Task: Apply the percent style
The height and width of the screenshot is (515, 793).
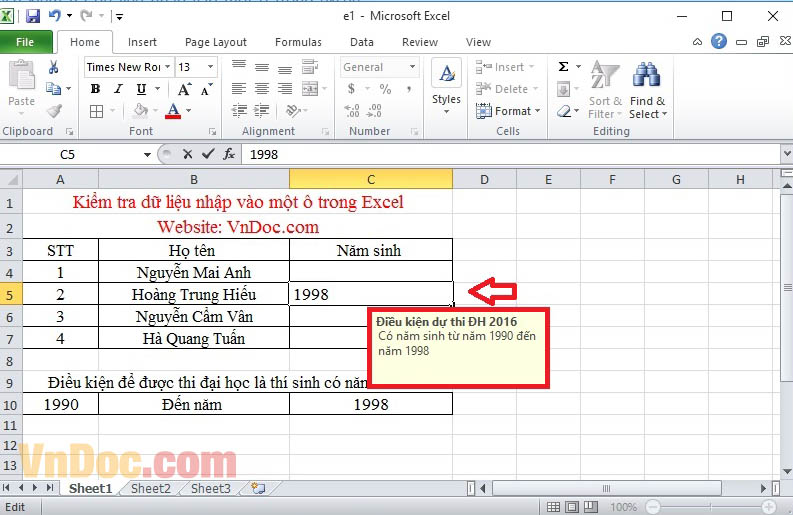Action: click(x=385, y=89)
